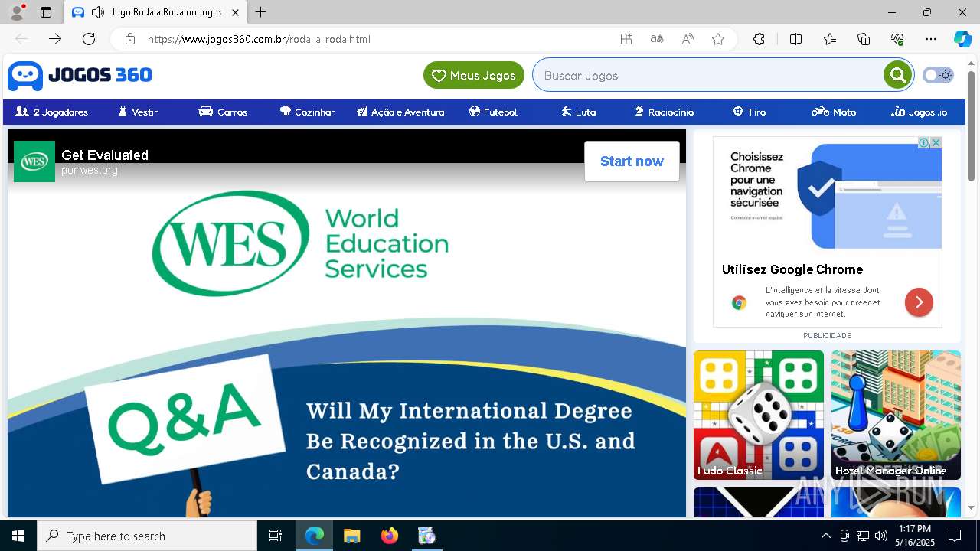Click the translate page icon
The height and width of the screenshot is (551, 980).
657,39
